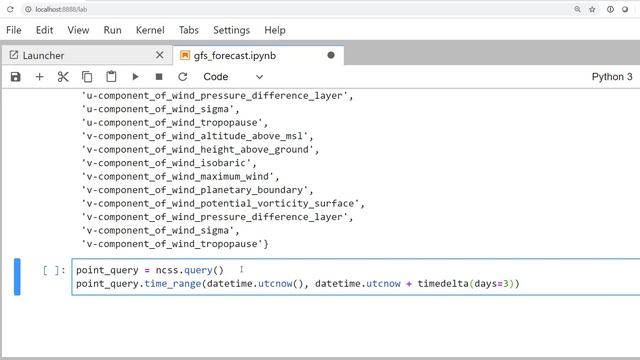640x360 pixels.
Task: Open the Kernel menu
Action: [x=150, y=30]
